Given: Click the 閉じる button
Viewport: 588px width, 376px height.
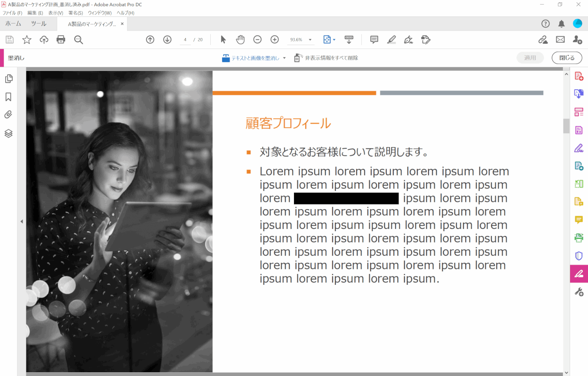Looking at the screenshot, I should tap(566, 58).
